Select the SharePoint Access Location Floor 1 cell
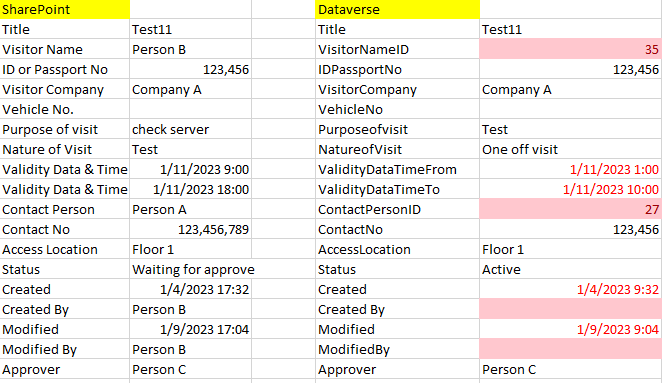The image size is (662, 383). coord(190,250)
